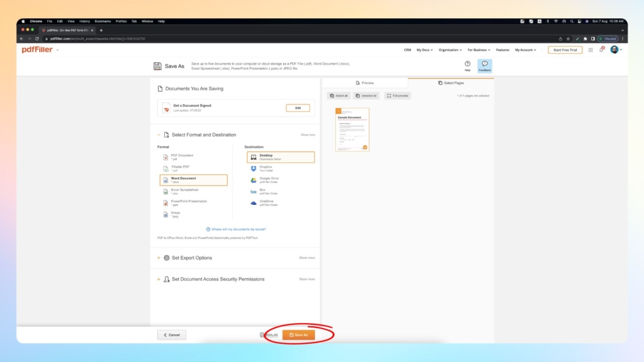Open the Features menu item
Viewport: 644px width, 362px height.
coord(502,50)
